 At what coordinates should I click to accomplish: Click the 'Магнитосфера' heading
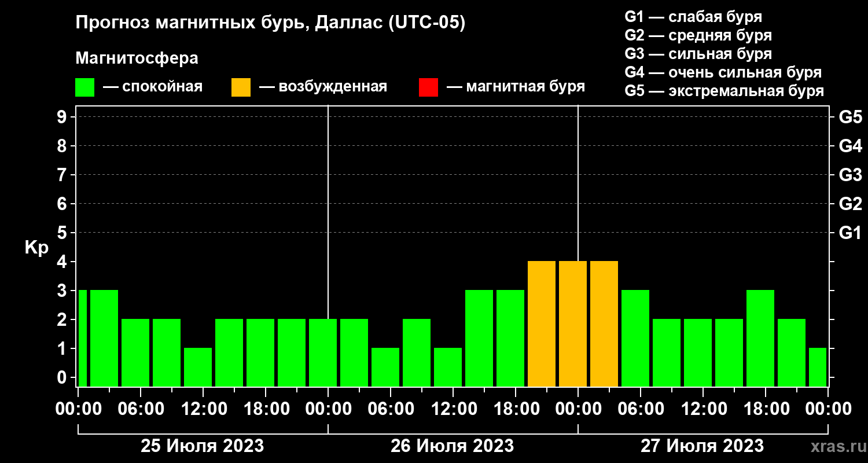137,58
